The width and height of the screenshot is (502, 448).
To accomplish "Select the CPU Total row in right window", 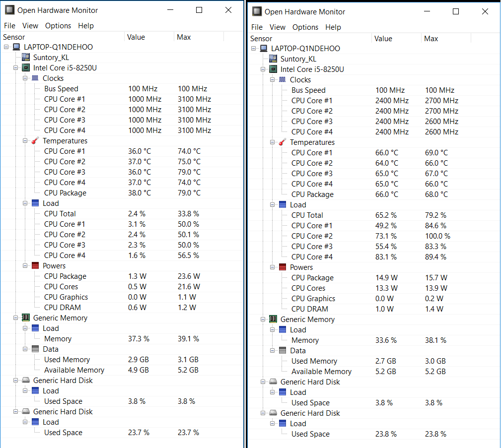I will click(307, 215).
